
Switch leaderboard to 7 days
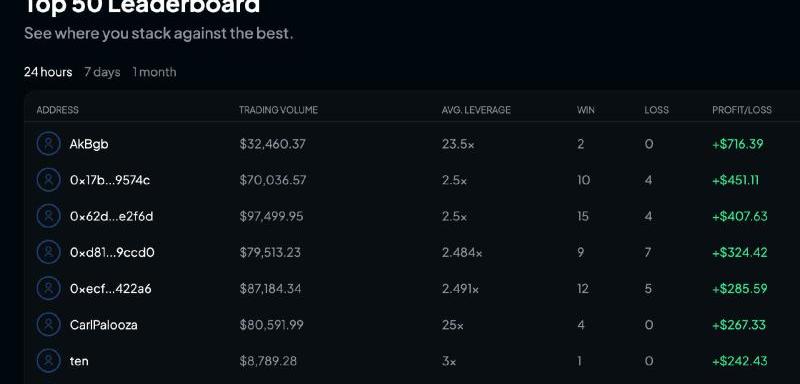coord(102,72)
